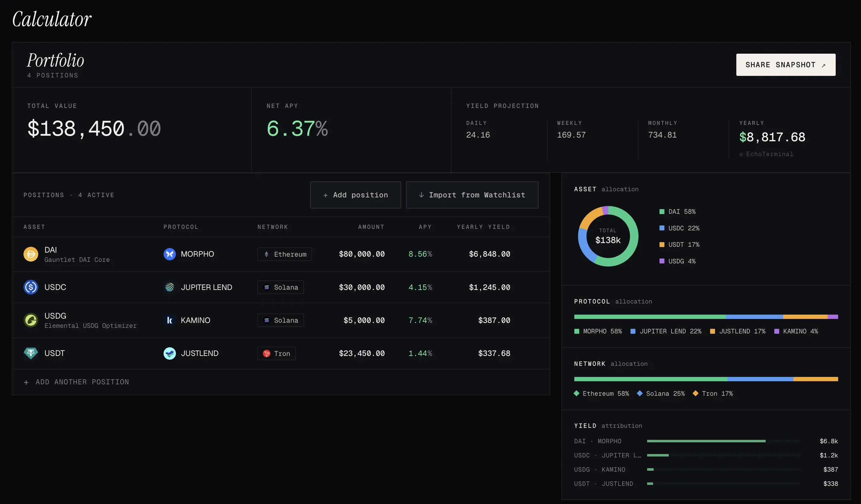Click the 6.37% net APY figure
This screenshot has width=861, height=504.
297,129
